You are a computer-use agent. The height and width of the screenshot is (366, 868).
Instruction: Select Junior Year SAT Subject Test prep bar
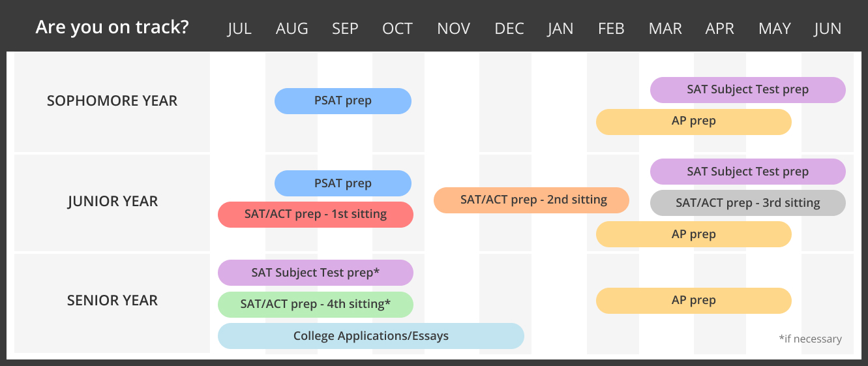tap(748, 172)
